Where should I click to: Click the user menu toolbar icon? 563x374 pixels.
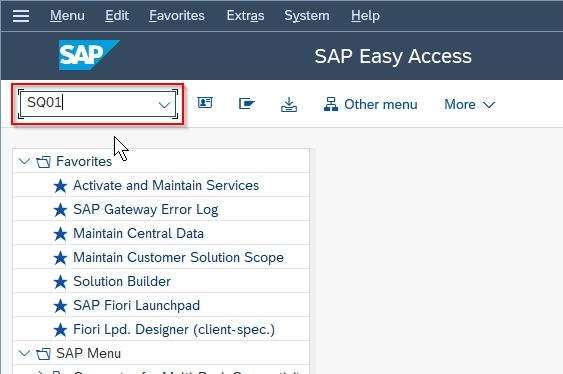(x=205, y=103)
